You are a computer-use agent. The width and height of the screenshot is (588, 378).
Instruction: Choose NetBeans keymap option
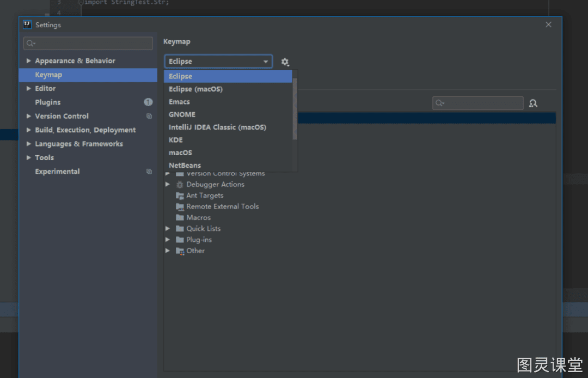[x=228, y=166]
